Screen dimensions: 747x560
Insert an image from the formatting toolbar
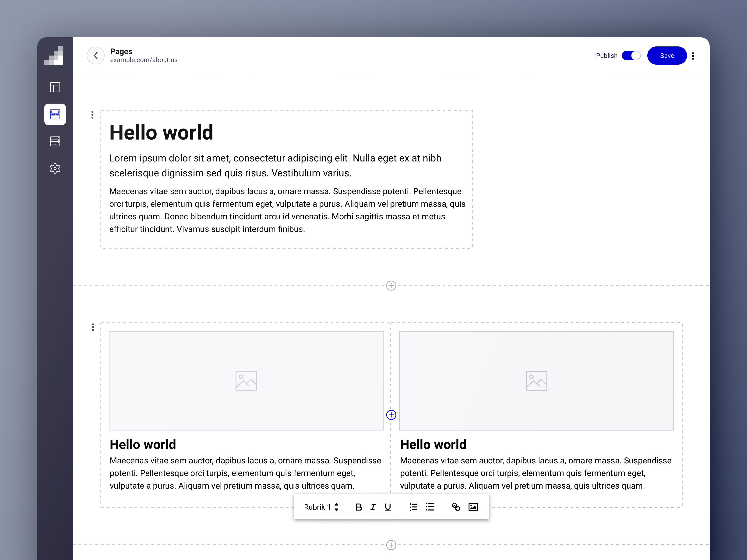coord(473,507)
